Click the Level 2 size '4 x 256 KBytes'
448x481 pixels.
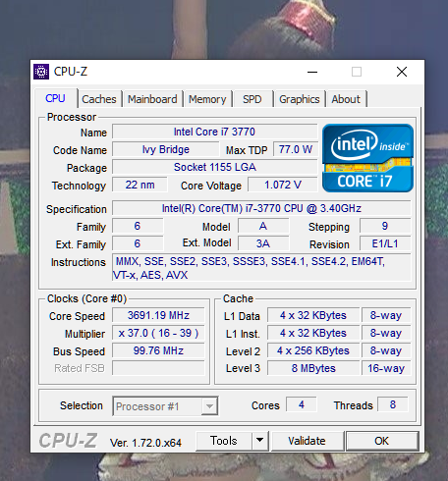click(x=313, y=350)
